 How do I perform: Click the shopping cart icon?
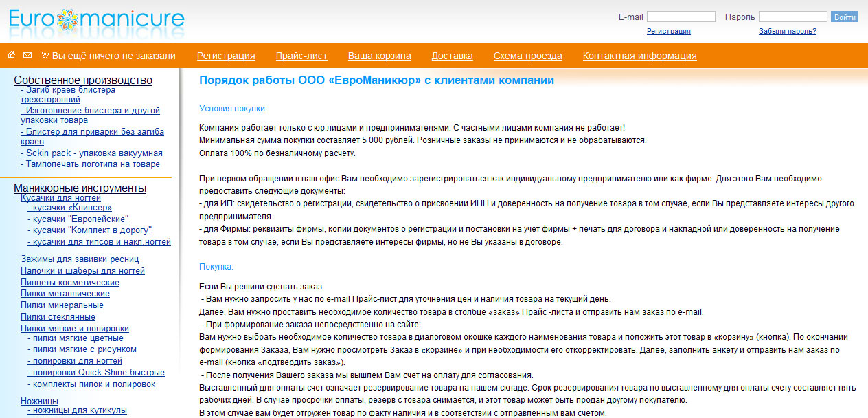tap(45, 55)
